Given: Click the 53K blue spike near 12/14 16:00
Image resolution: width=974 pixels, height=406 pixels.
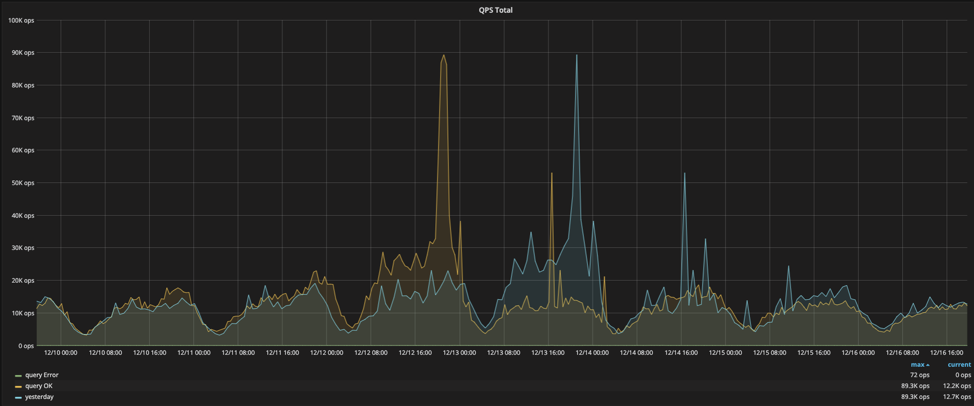Looking at the screenshot, I should (x=685, y=173).
